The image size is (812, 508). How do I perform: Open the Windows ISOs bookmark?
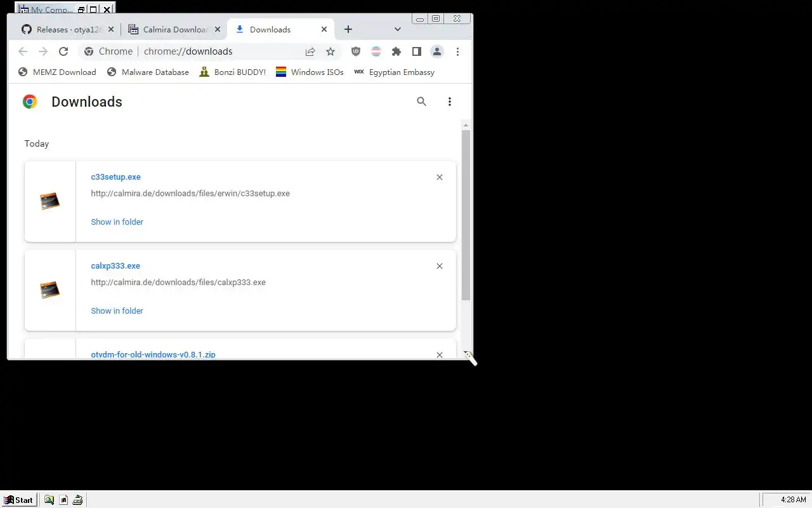pyautogui.click(x=310, y=72)
